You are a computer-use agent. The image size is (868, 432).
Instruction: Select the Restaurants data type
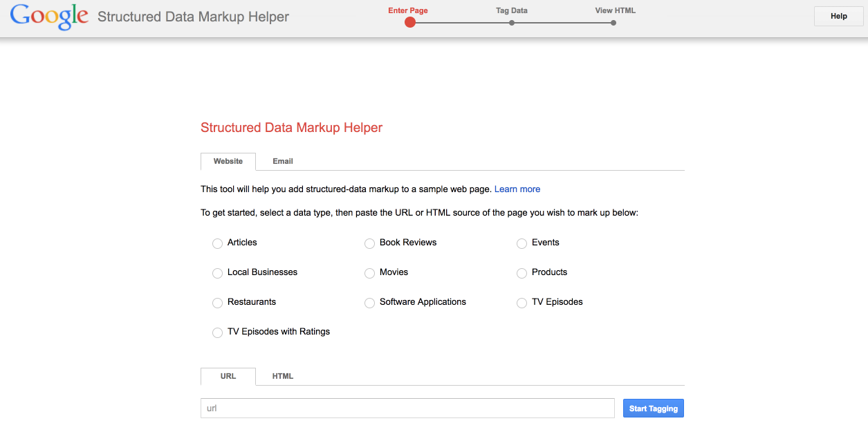pos(217,303)
